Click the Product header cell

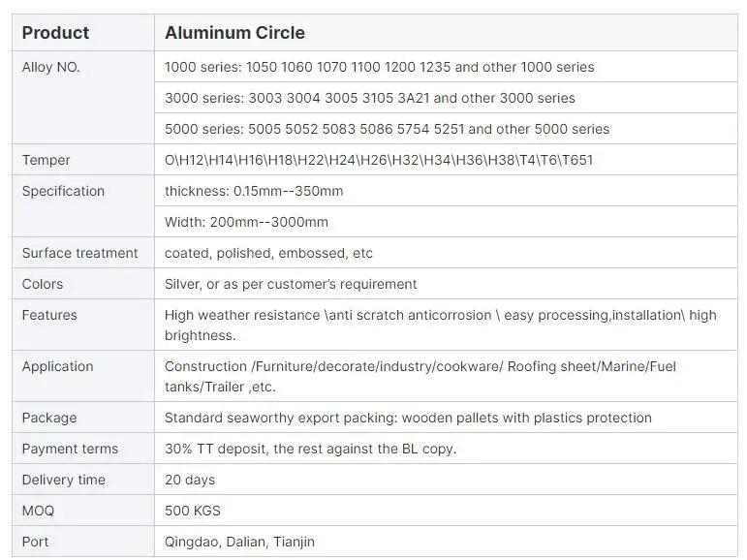point(55,33)
